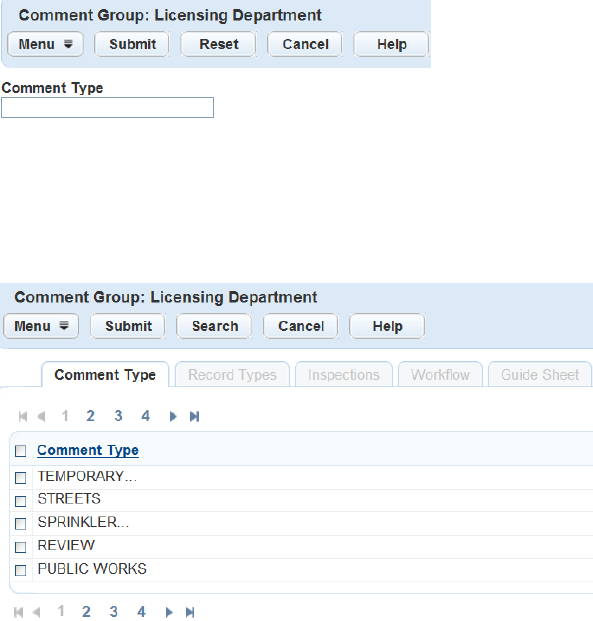Click the REVIEW comment type text
593x621 pixels.
[66, 545]
